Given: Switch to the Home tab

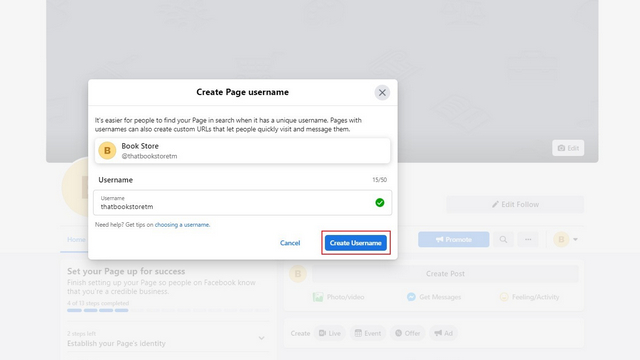Looking at the screenshot, I should tap(76, 240).
